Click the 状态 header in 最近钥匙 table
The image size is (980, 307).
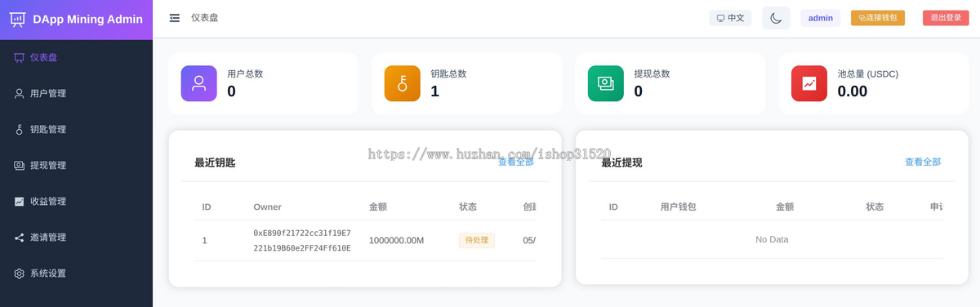coord(468,207)
